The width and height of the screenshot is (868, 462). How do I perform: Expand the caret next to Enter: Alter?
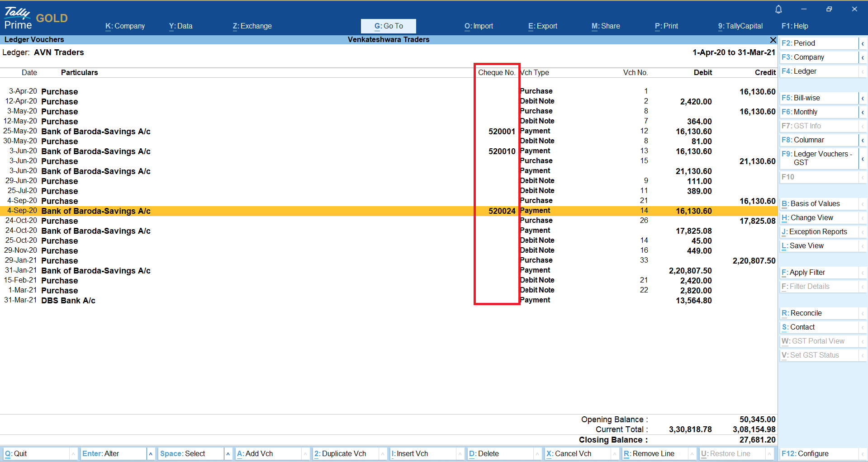(151, 454)
